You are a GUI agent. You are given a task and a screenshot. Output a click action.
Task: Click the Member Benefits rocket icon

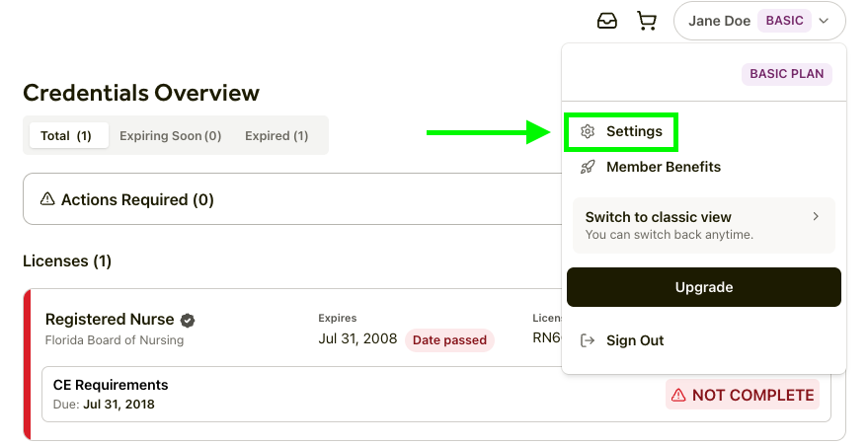point(588,167)
